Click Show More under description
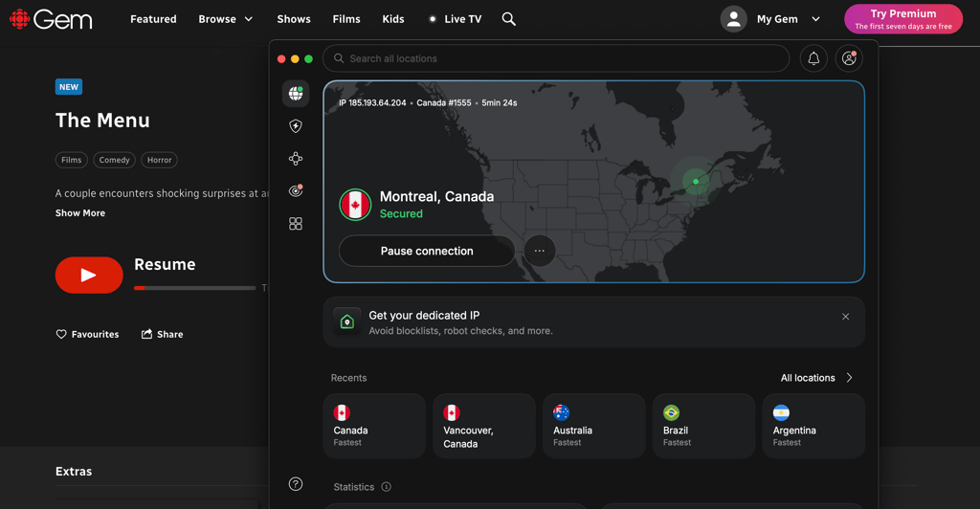This screenshot has height=509, width=980. point(80,213)
